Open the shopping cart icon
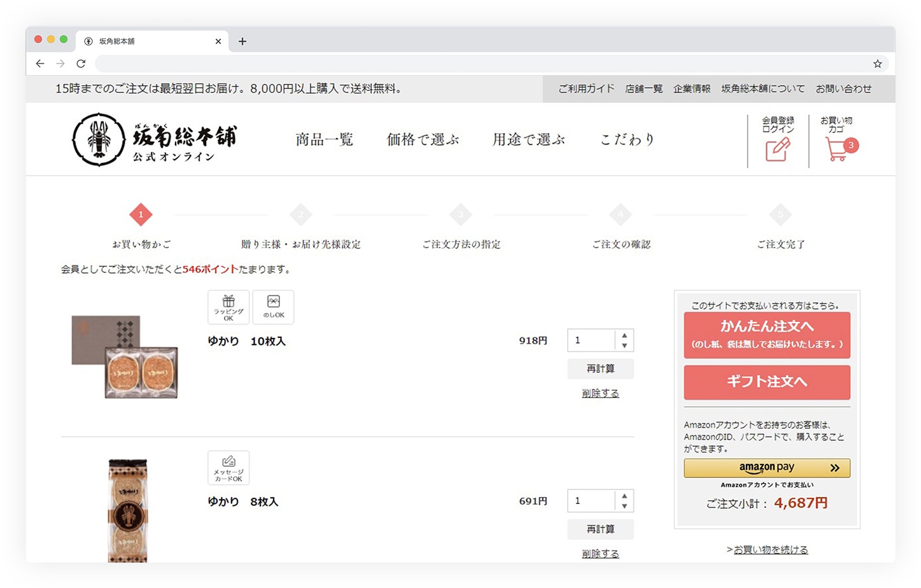 click(x=836, y=149)
